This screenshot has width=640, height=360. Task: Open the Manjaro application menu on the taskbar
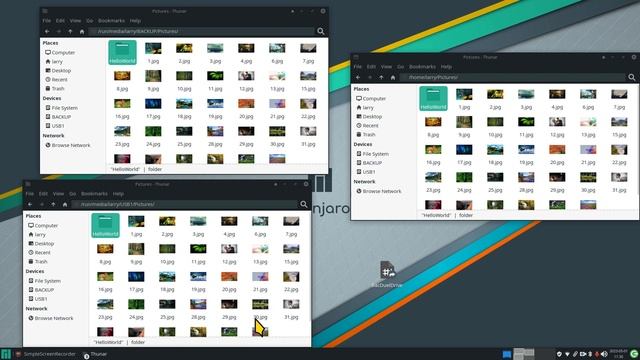[x=6, y=354]
